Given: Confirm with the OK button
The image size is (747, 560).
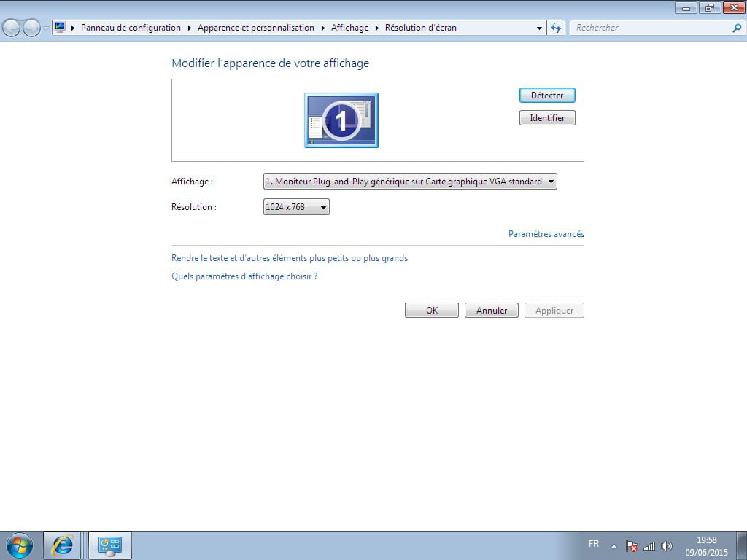Looking at the screenshot, I should coord(432,311).
